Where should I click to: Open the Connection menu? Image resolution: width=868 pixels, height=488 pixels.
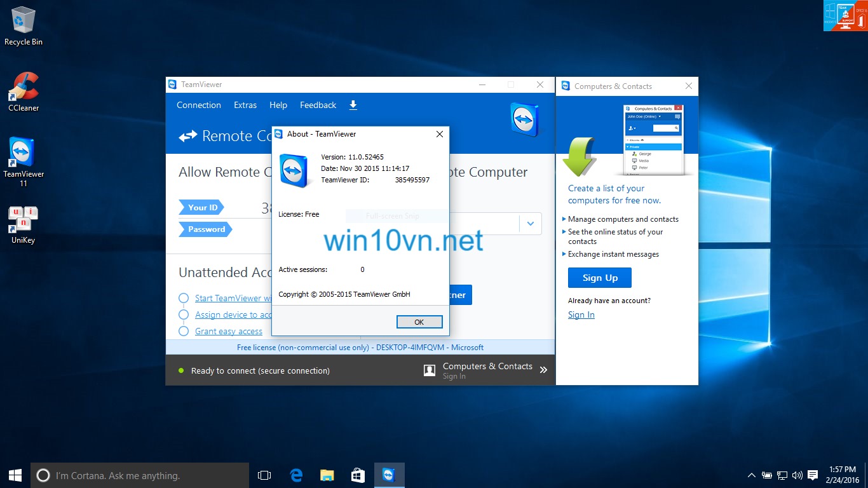199,105
